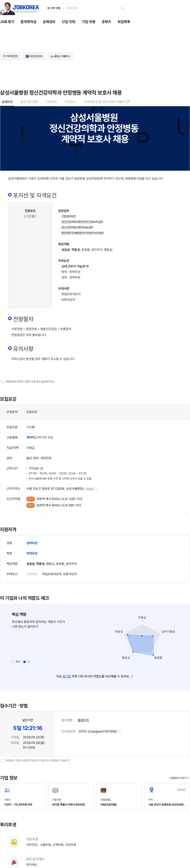Click the 5일 12:21:16 countdown timer

[28, 728]
